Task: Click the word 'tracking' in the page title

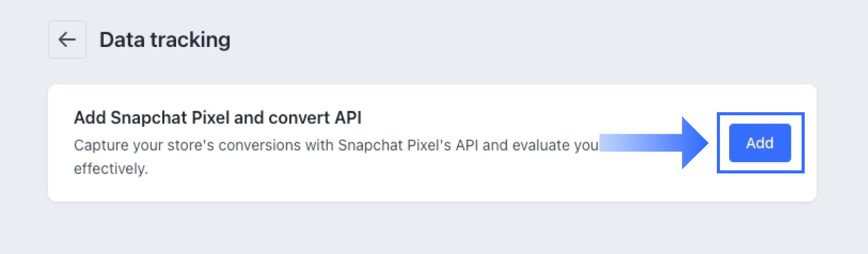Action: pyautogui.click(x=190, y=40)
